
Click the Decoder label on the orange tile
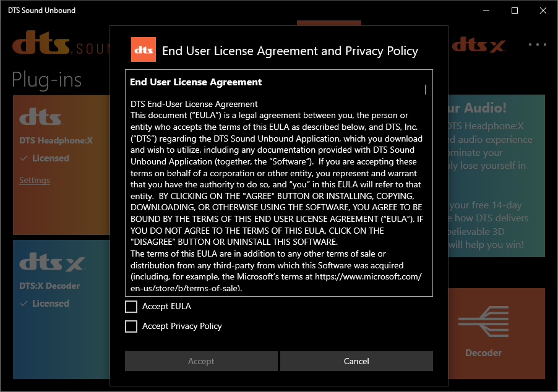pyautogui.click(x=483, y=353)
